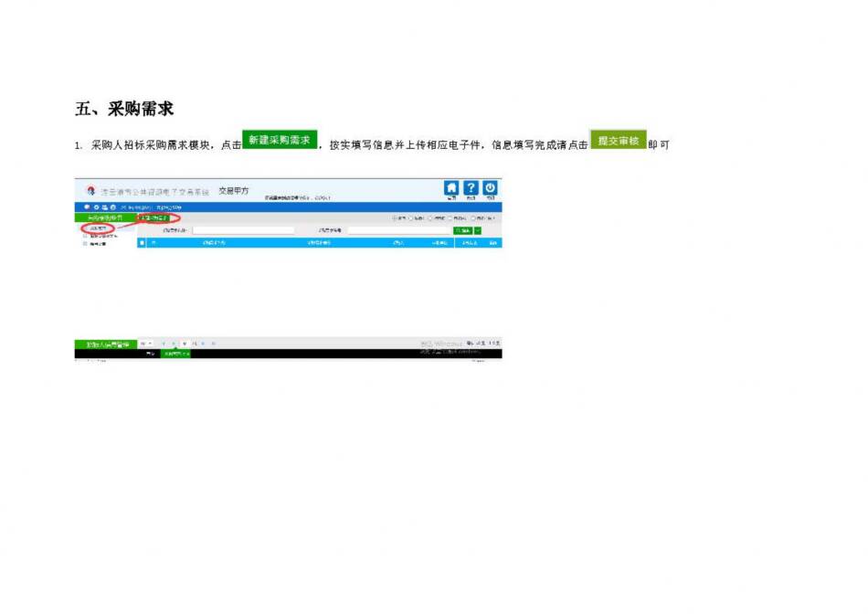Select the first status radio button
Viewport: 868px width, 614px height.
point(394,218)
